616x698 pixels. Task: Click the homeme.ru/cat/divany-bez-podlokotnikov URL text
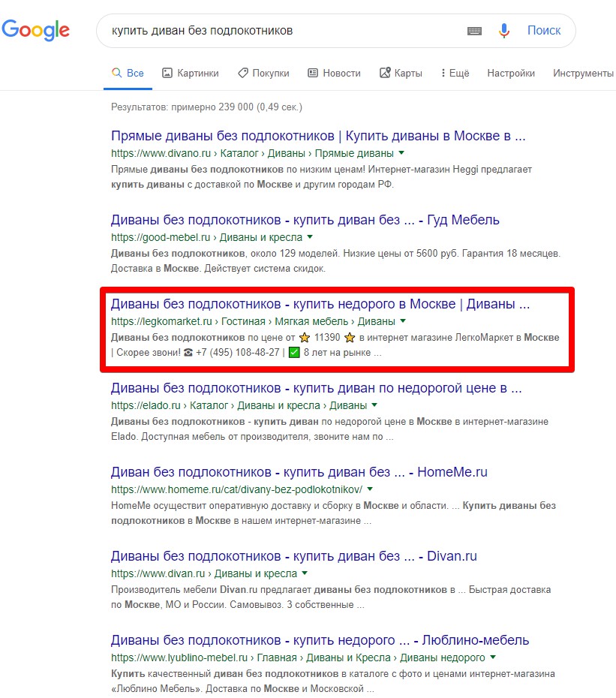point(236,489)
